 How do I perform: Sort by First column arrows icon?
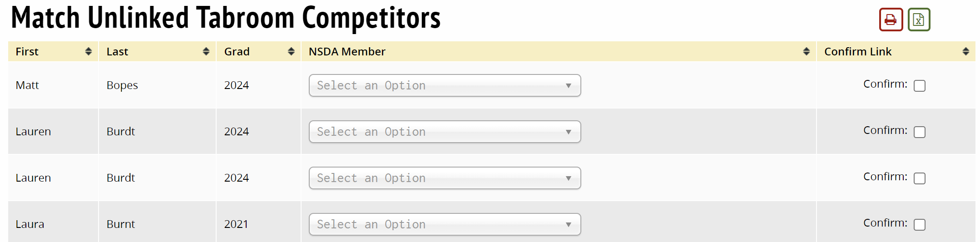pos(89,52)
